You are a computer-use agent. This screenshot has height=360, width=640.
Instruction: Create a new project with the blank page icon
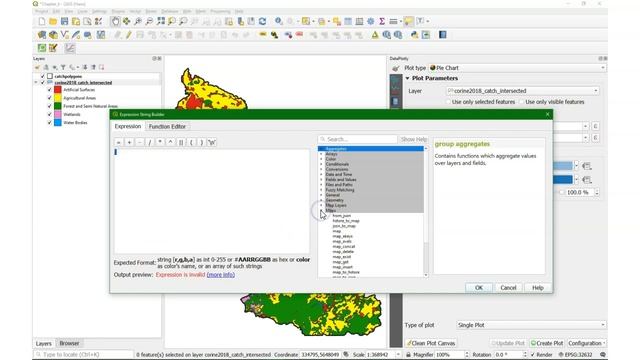tap(42, 21)
